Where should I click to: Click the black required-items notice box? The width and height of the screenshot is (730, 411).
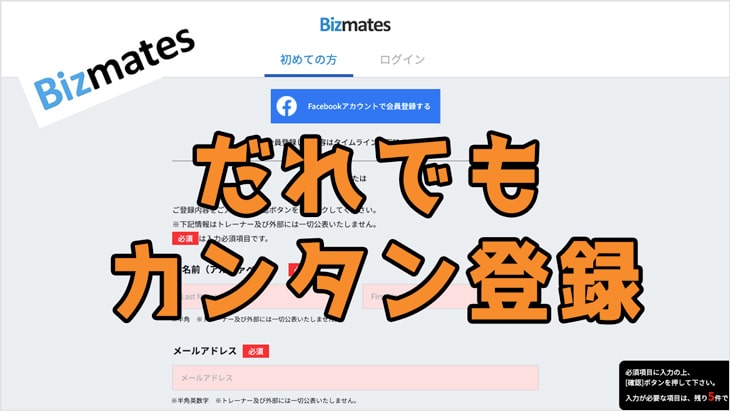tap(674, 385)
